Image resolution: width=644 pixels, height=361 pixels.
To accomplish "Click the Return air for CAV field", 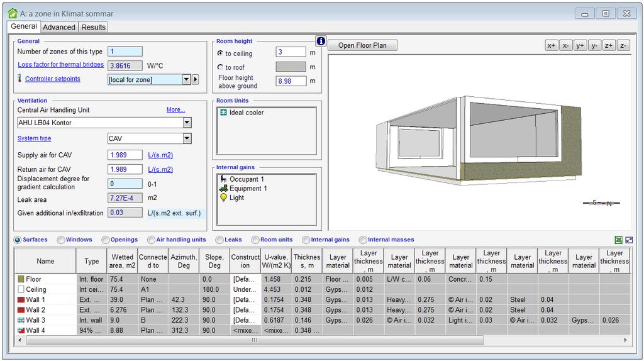I will point(125,169).
